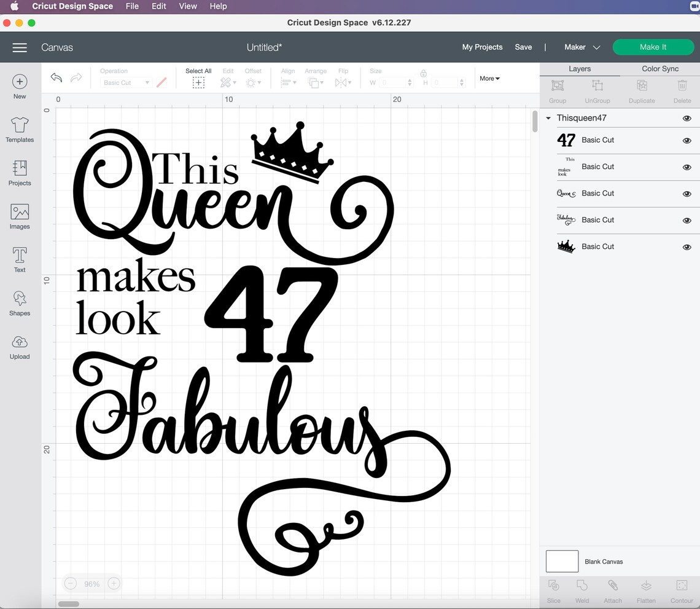700x609 pixels.
Task: Open the Edit menu in the menu bar
Action: [158, 6]
